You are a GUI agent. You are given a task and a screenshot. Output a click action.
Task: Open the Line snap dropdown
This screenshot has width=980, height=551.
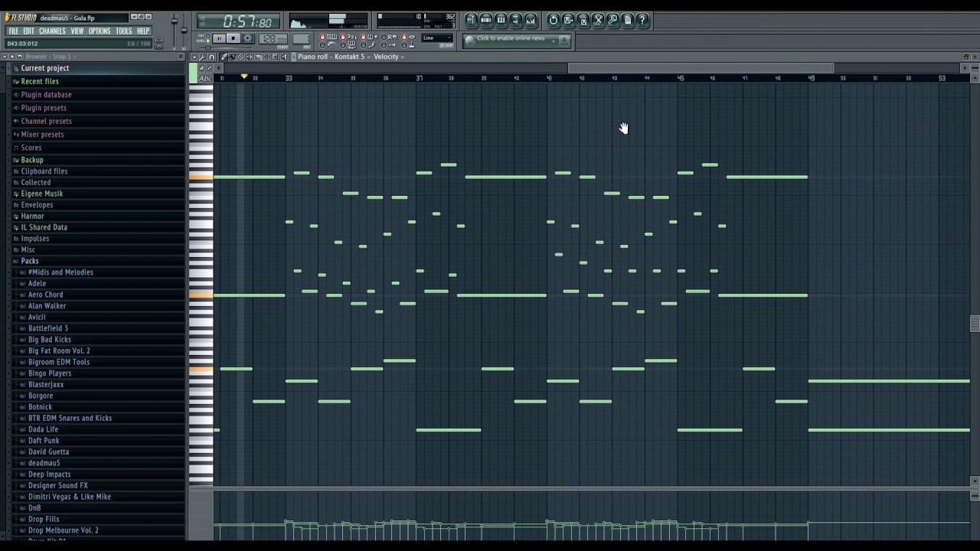tap(437, 38)
